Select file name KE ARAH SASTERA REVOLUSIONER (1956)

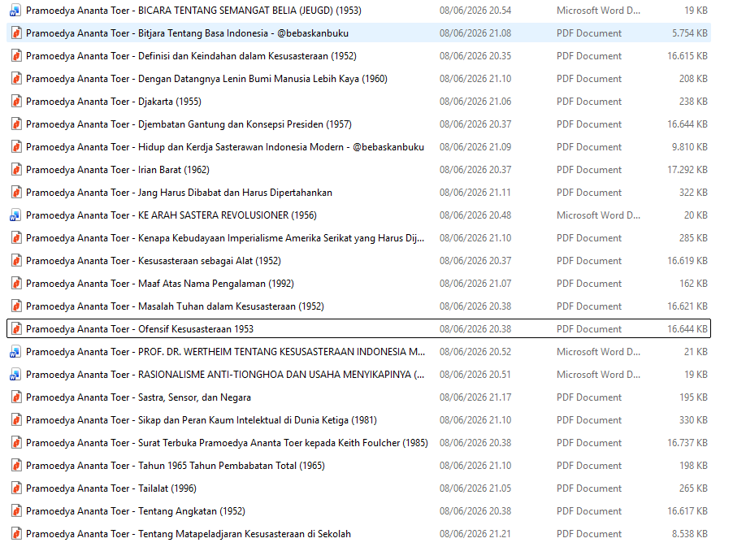(171, 215)
